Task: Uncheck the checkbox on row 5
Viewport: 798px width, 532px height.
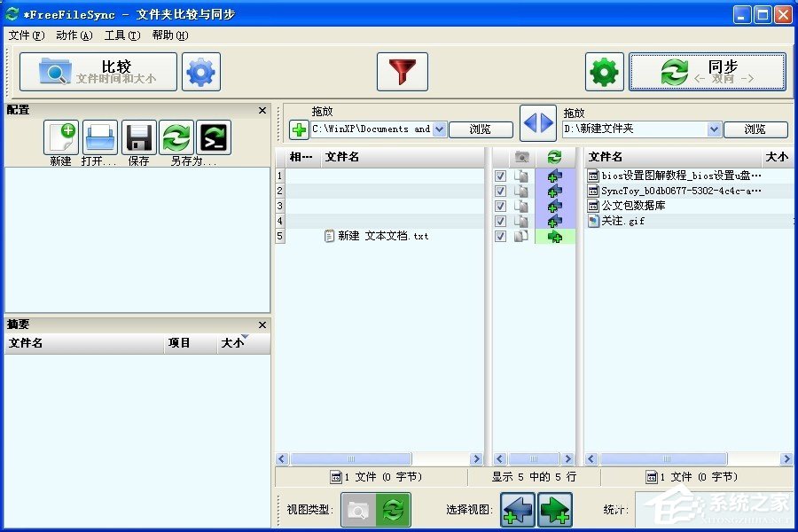Action: point(500,236)
